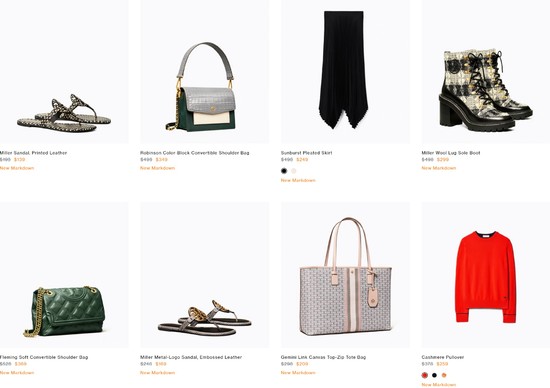
Task: Click the 'Miller Sandal, Printed Leather' title link
Action: point(33,153)
